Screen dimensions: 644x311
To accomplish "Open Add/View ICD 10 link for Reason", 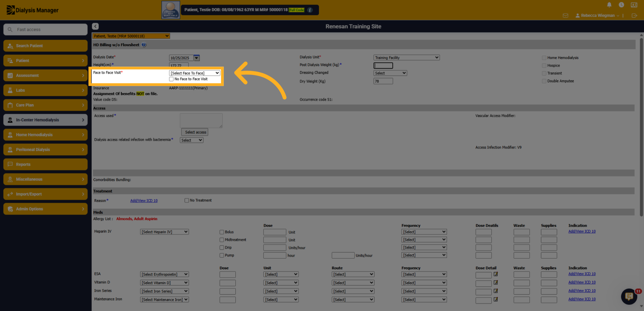I will coord(144,200).
